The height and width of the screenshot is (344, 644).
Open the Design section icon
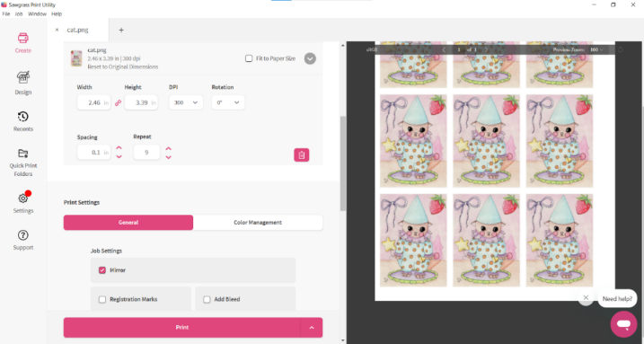coord(23,77)
